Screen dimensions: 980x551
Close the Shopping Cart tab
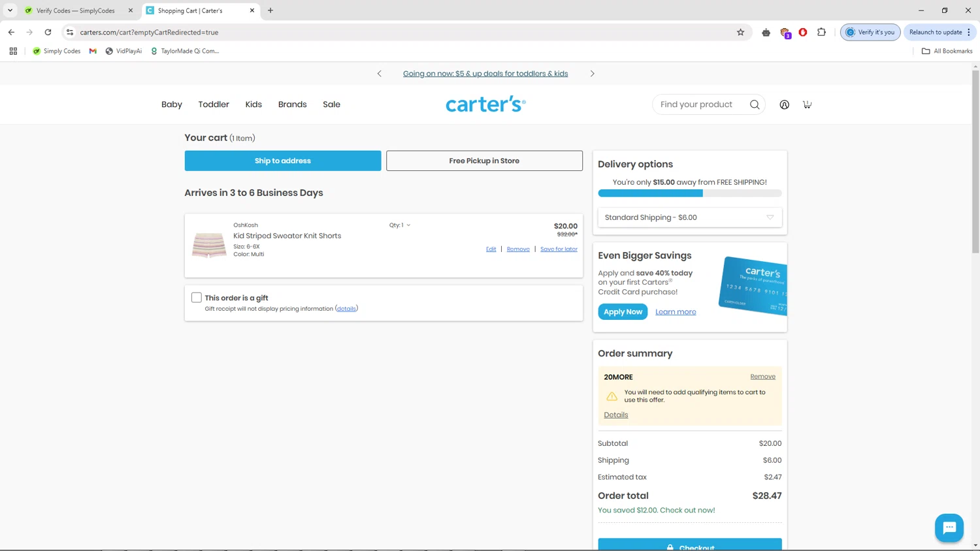point(252,10)
